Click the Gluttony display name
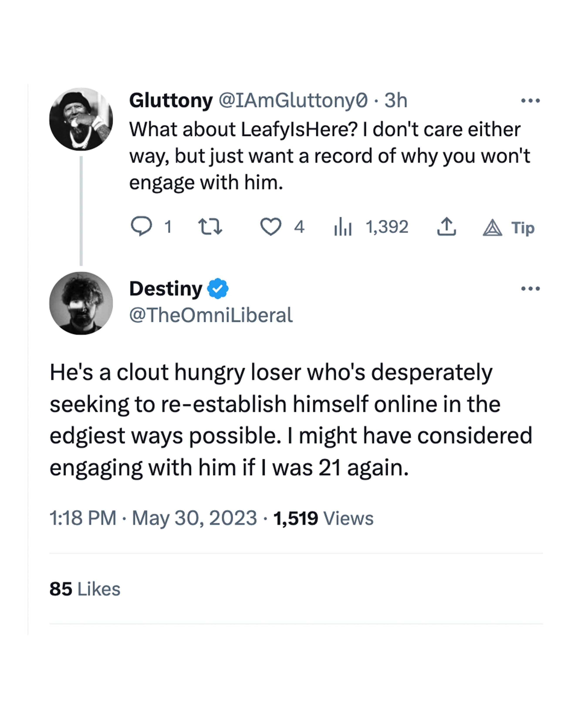The image size is (588, 719). [171, 100]
